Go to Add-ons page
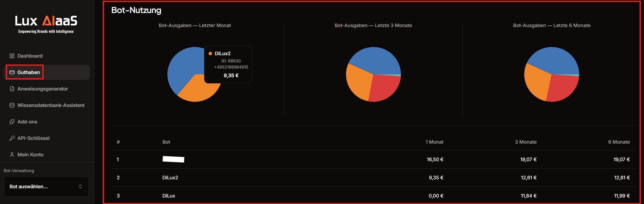Screen dimensions: 644x204 point(47,122)
